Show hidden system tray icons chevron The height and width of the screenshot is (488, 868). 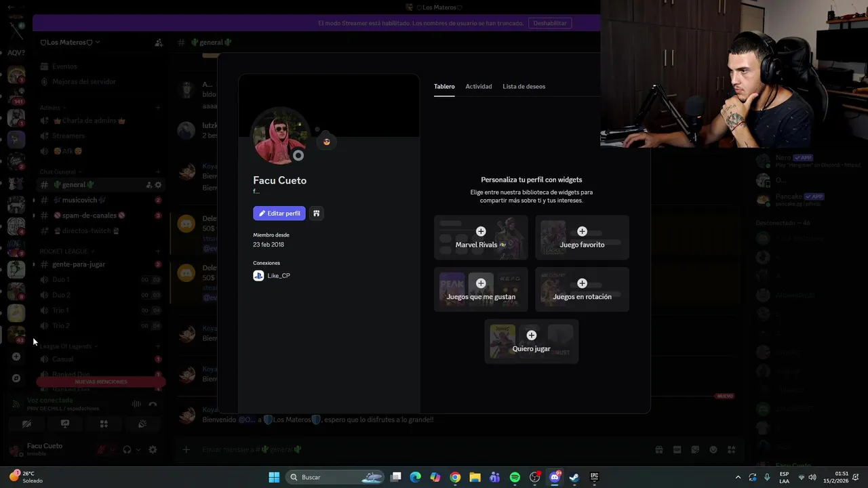[x=738, y=477]
